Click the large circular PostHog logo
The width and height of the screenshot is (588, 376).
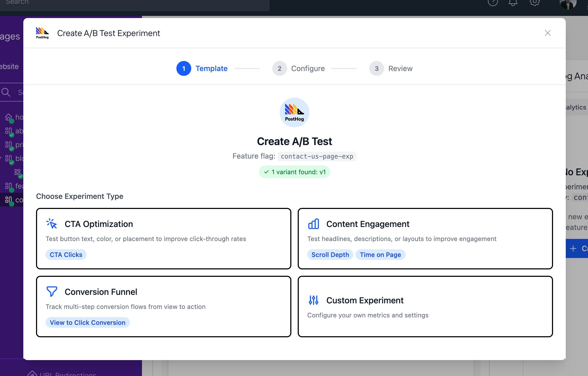click(294, 112)
